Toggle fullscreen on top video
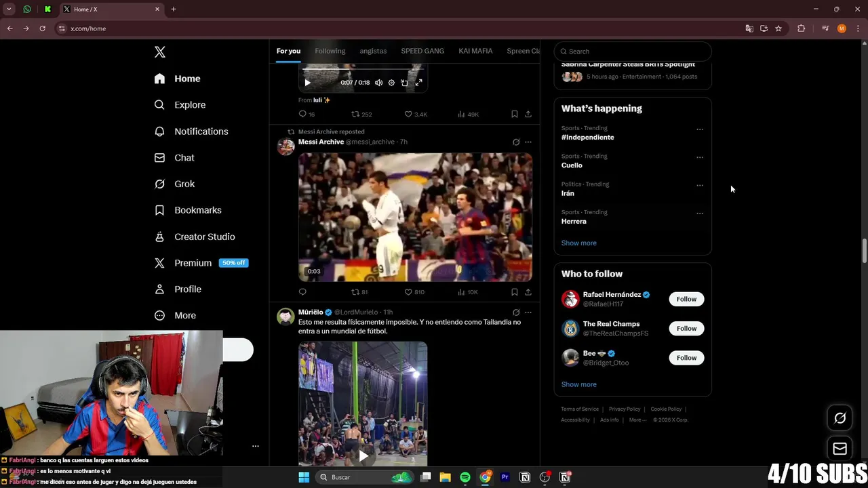Screen dimensions: 868x488 pyautogui.click(x=418, y=83)
